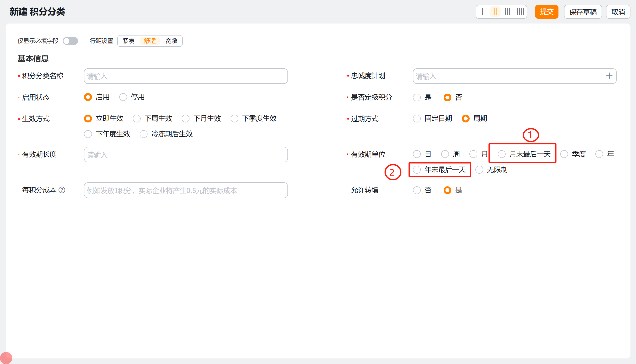Click 保存草稿 button
636x364 pixels.
pos(583,12)
